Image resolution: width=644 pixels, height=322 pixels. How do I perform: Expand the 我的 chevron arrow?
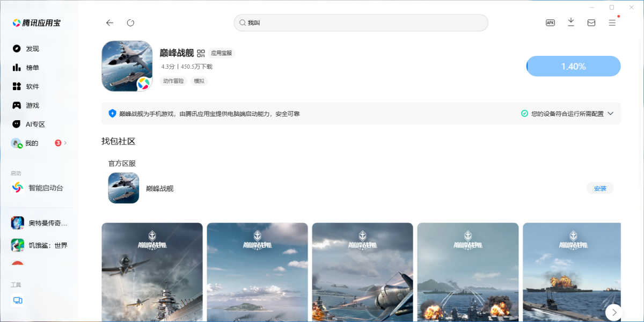click(65, 143)
